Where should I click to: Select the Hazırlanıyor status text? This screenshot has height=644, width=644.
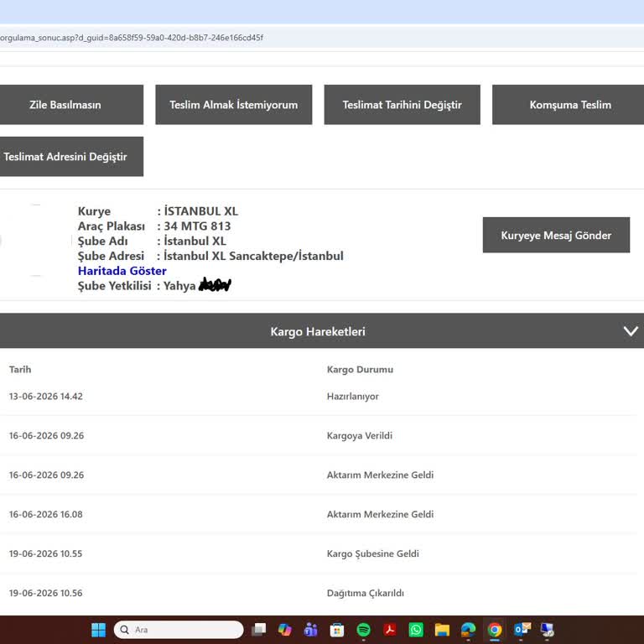(x=353, y=397)
